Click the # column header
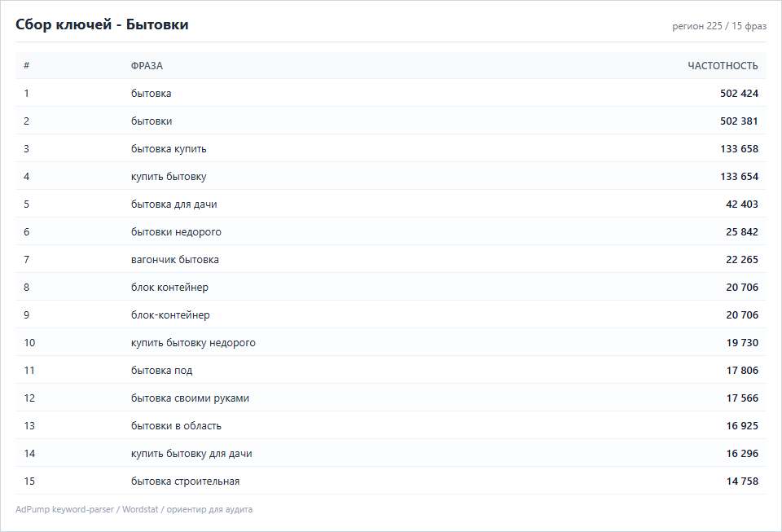The width and height of the screenshot is (782, 532). click(x=26, y=65)
